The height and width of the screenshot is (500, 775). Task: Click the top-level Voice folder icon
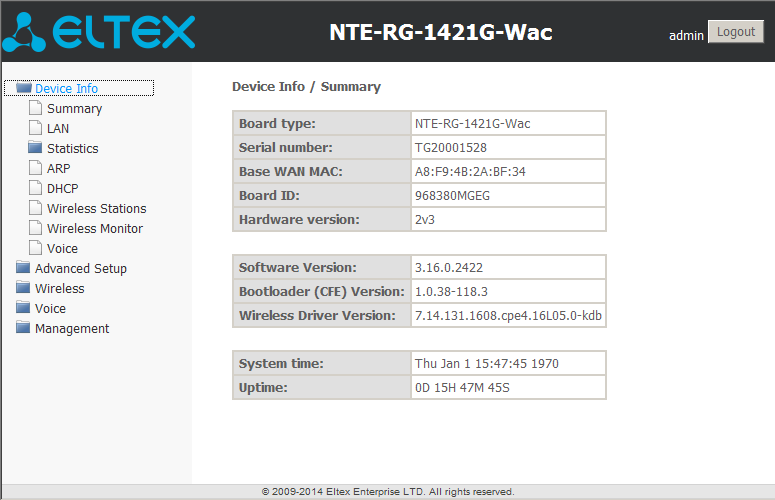[23, 307]
